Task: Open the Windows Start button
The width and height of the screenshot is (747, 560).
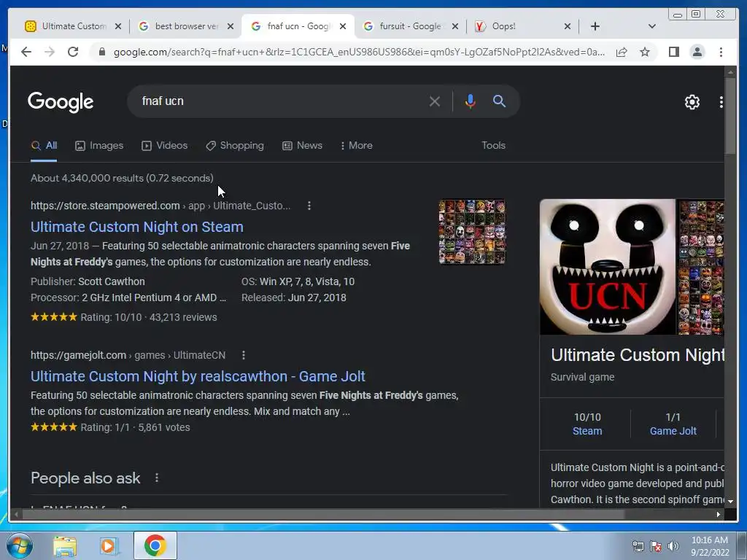Action: pyautogui.click(x=20, y=545)
